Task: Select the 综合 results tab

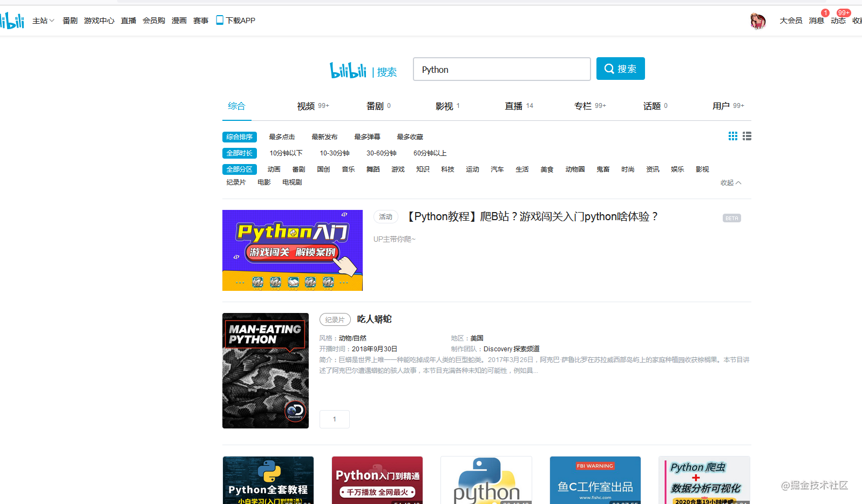Action: click(x=236, y=106)
